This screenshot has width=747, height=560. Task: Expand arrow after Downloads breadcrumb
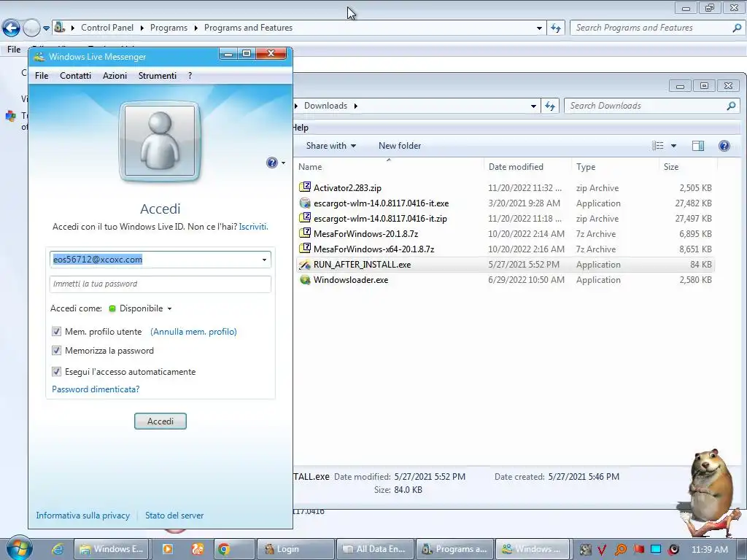(x=355, y=106)
